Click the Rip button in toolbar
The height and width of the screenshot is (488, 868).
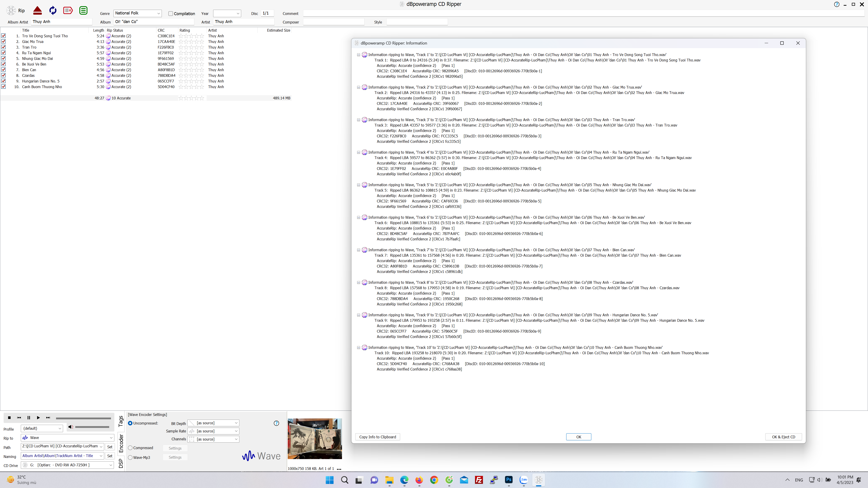[16, 10]
